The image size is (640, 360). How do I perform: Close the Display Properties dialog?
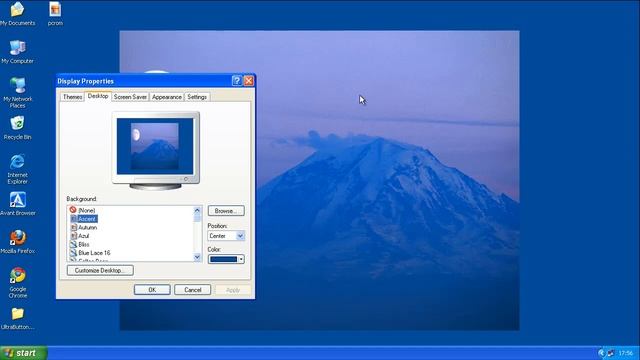(249, 81)
